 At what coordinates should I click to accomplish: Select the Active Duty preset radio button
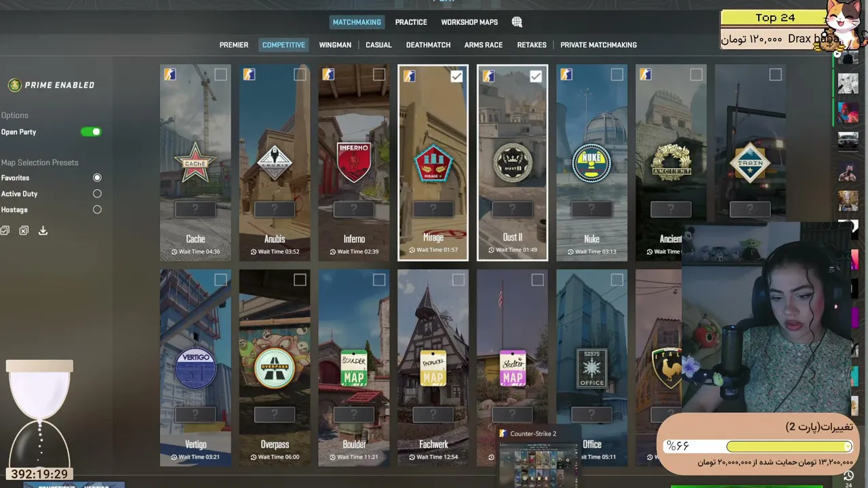97,194
